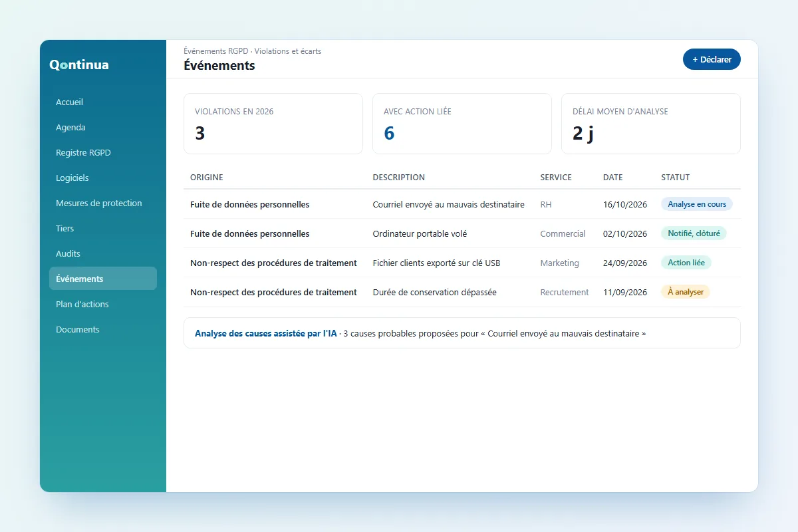The height and width of the screenshot is (532, 798).
Task: Click the 'Analyse en cours' status badge
Action: tap(697, 204)
